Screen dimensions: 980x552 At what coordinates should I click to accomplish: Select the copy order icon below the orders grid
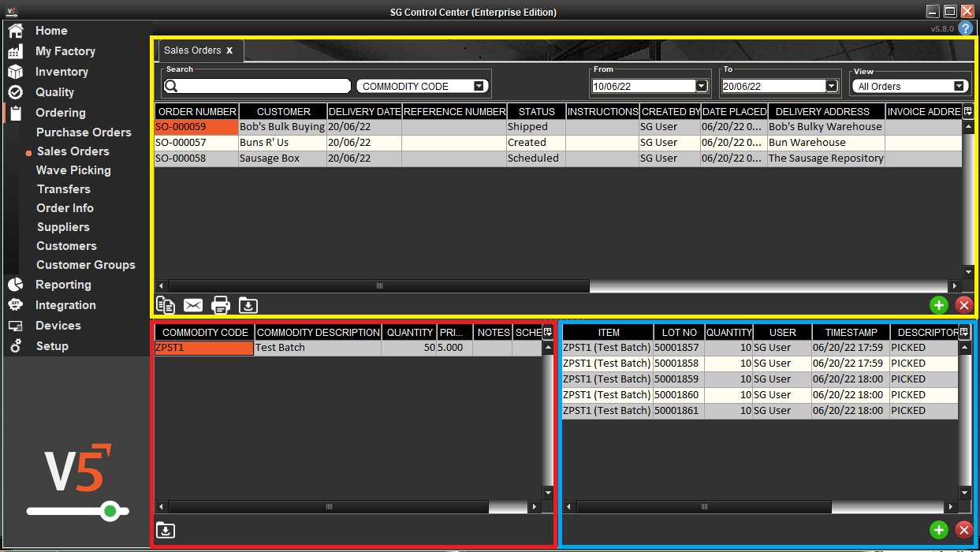[166, 305]
